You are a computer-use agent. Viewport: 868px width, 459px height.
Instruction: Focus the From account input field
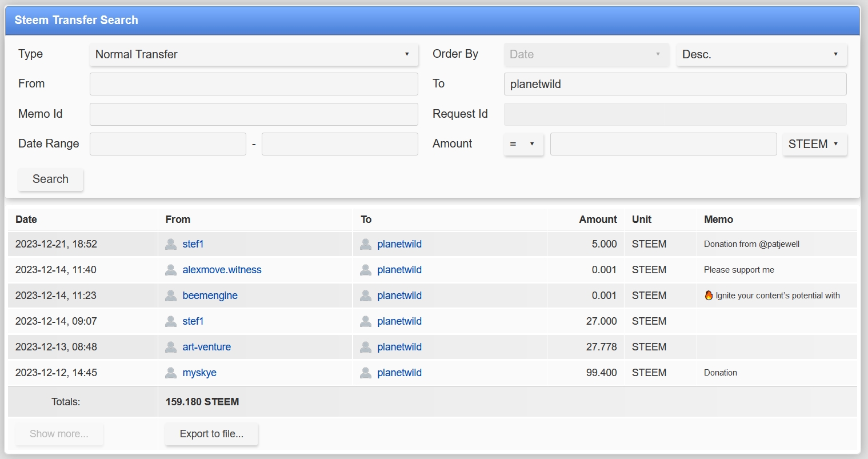pos(254,84)
